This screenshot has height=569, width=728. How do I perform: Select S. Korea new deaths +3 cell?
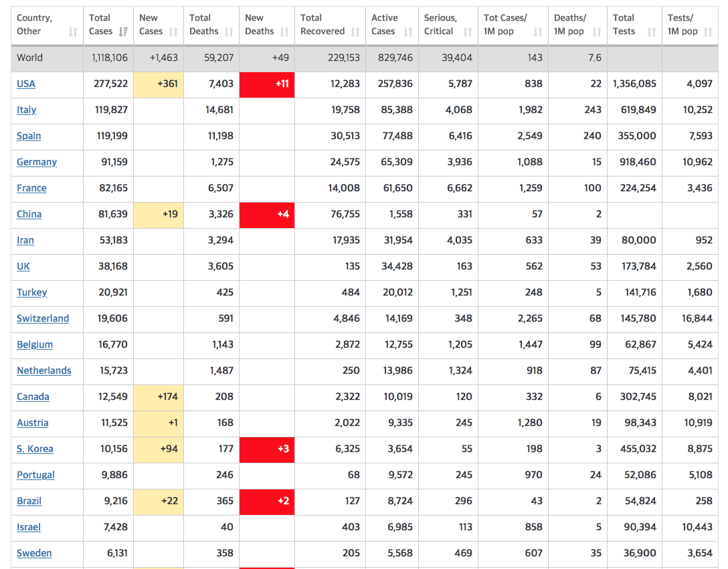click(x=267, y=449)
